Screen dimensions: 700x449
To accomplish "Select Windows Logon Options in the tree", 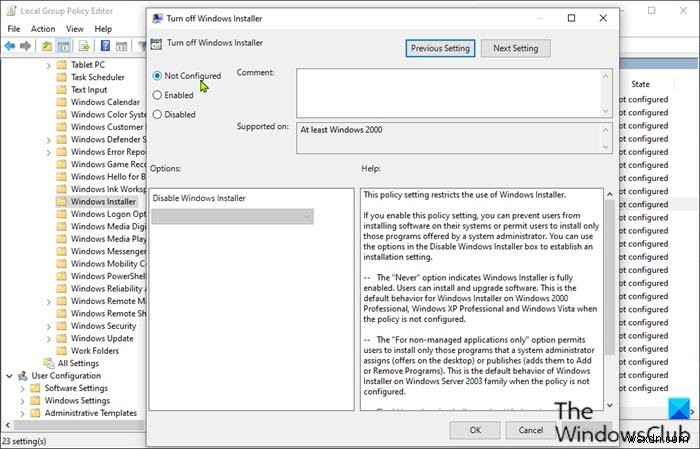I will click(108, 214).
